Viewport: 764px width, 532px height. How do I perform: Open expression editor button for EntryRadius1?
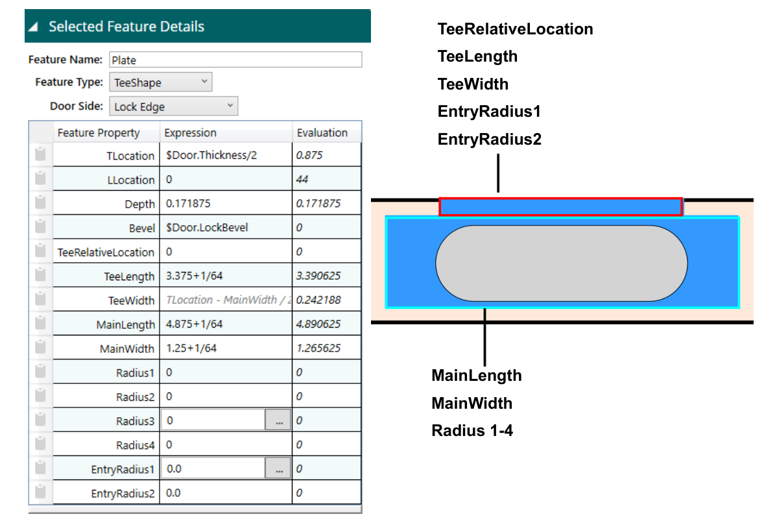point(278,468)
